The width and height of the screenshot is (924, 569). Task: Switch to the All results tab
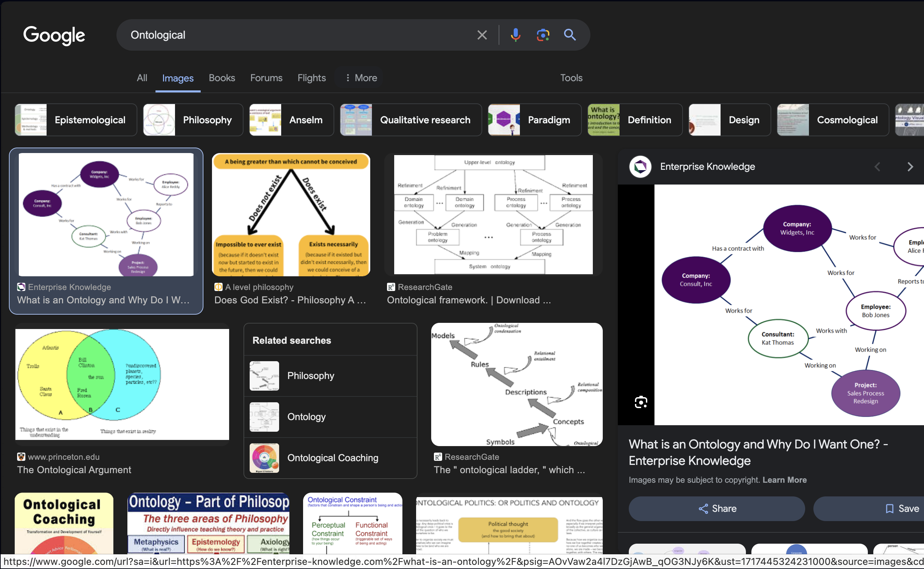142,78
